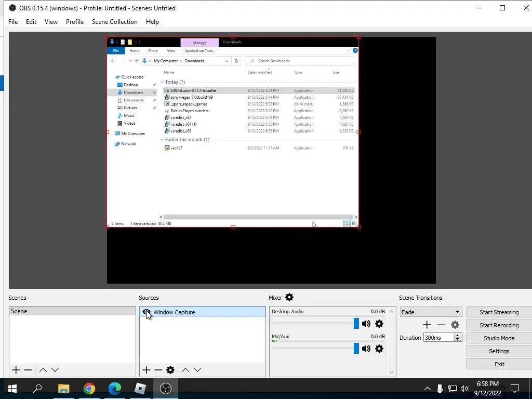This screenshot has width=532, height=399.
Task: Show hidden tray icons chevron
Action: pos(428,389)
